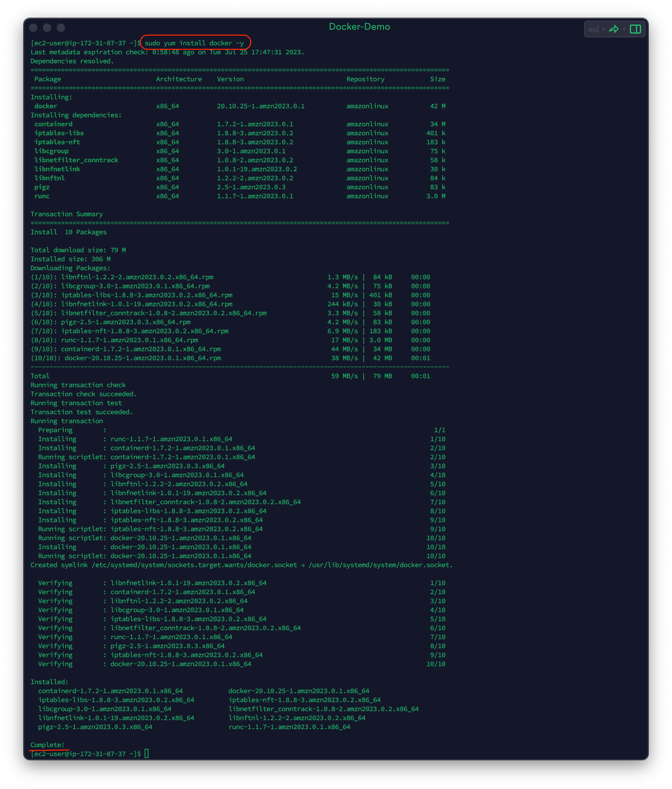Click the 'Installed:' heading
This screenshot has width=672, height=789.
(49, 682)
